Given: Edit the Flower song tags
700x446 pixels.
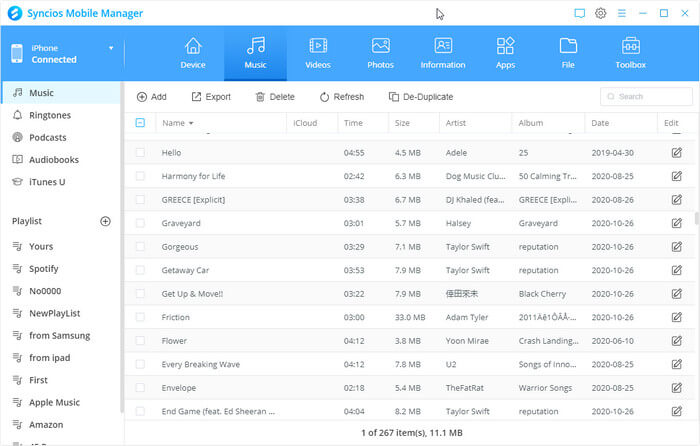Looking at the screenshot, I should pos(677,341).
